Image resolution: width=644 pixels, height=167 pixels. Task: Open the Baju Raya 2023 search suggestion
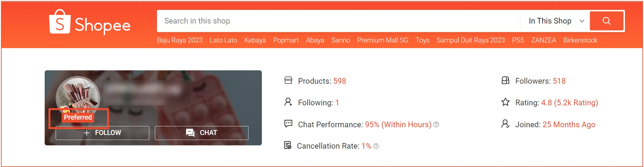[180, 40]
